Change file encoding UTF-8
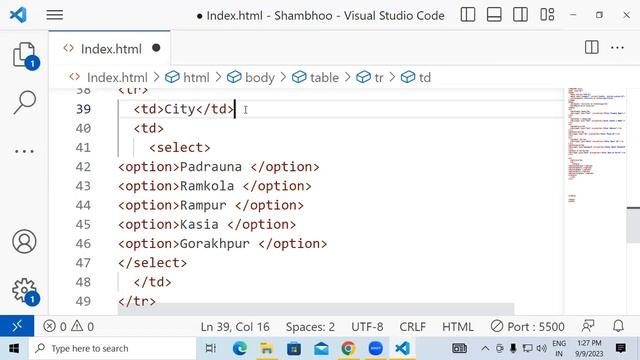 coord(367,327)
